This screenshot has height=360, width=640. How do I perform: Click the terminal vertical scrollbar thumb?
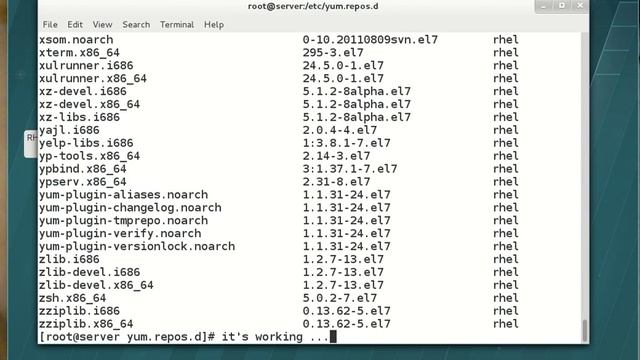585,331
